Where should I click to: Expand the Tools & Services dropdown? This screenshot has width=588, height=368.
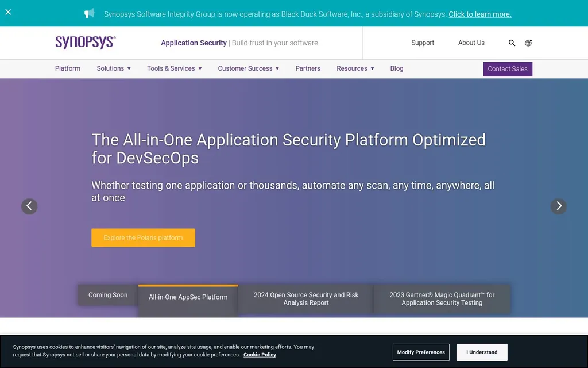(174, 68)
